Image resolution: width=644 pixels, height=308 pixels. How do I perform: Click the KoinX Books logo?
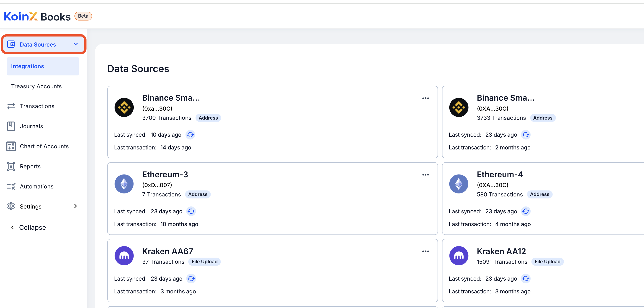click(37, 16)
